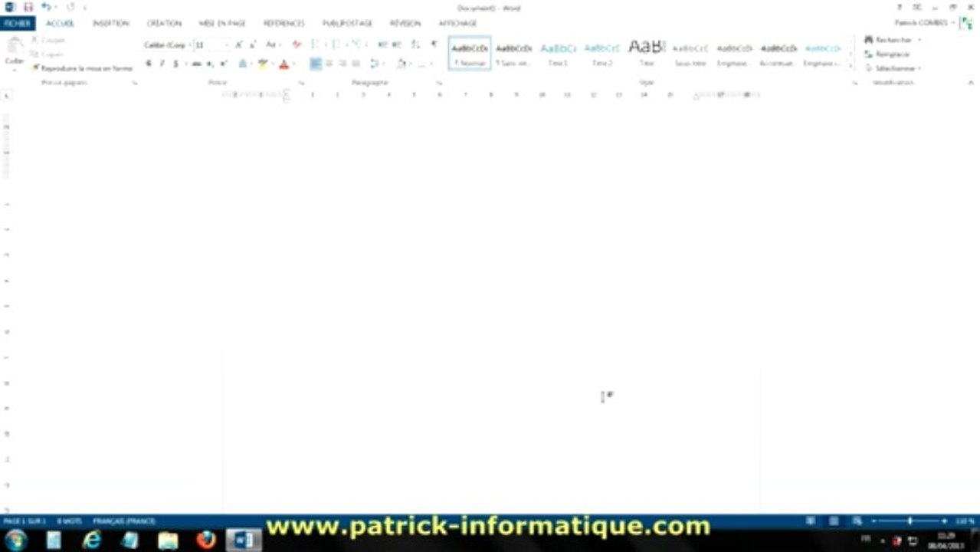Viewport: 980px width, 552px height.
Task: Open the Police dialog launcher
Action: 301,82
